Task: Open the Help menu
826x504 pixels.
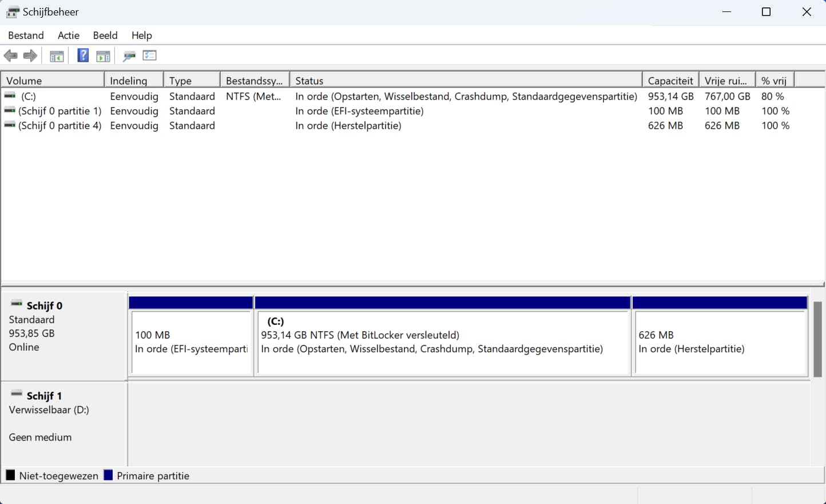Action: pos(142,35)
